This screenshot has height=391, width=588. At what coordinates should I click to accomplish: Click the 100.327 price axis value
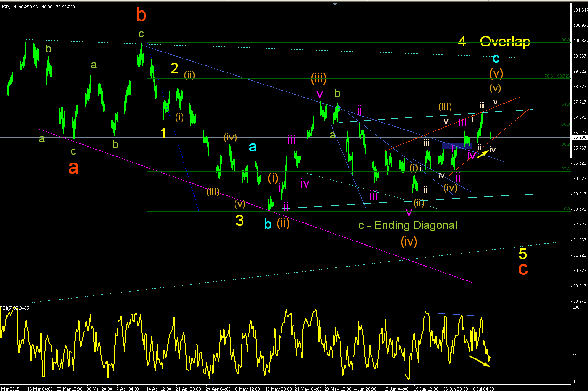pos(580,41)
